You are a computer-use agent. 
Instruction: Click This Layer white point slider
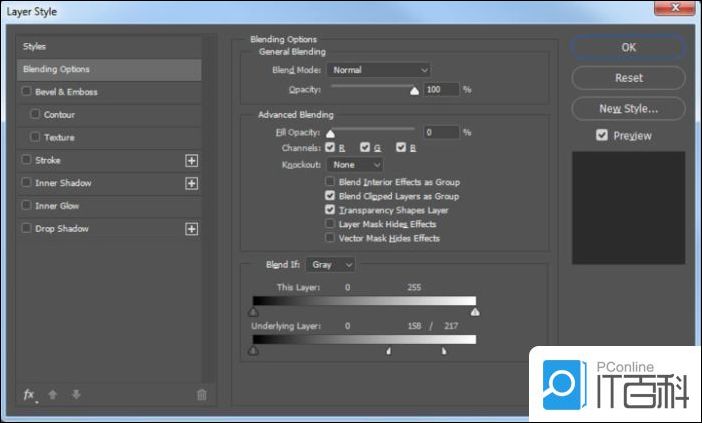[x=475, y=312]
